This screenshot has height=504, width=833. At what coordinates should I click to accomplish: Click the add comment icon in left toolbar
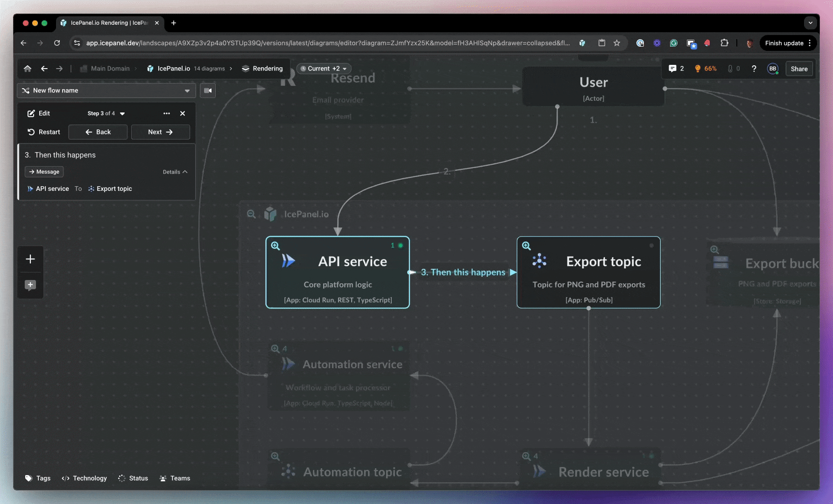click(x=30, y=285)
